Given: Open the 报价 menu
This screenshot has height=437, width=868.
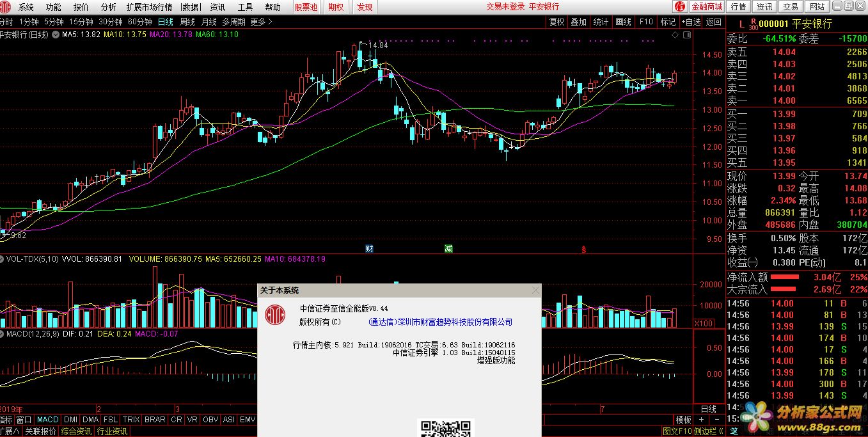Looking at the screenshot, I should click(81, 7).
